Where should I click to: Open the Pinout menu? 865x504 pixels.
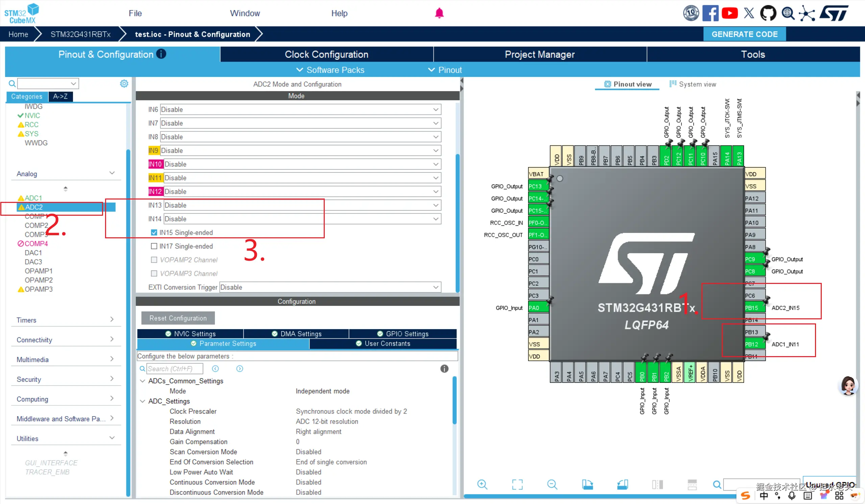445,70
